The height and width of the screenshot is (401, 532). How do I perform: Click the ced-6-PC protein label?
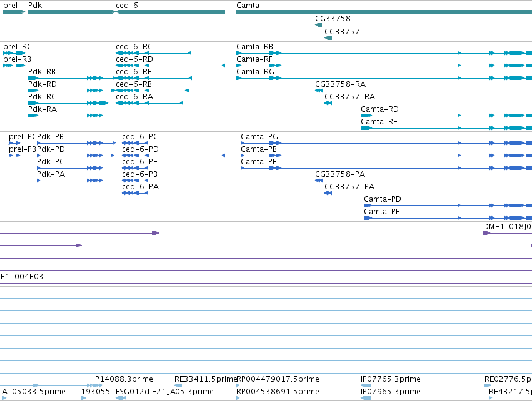140,137
